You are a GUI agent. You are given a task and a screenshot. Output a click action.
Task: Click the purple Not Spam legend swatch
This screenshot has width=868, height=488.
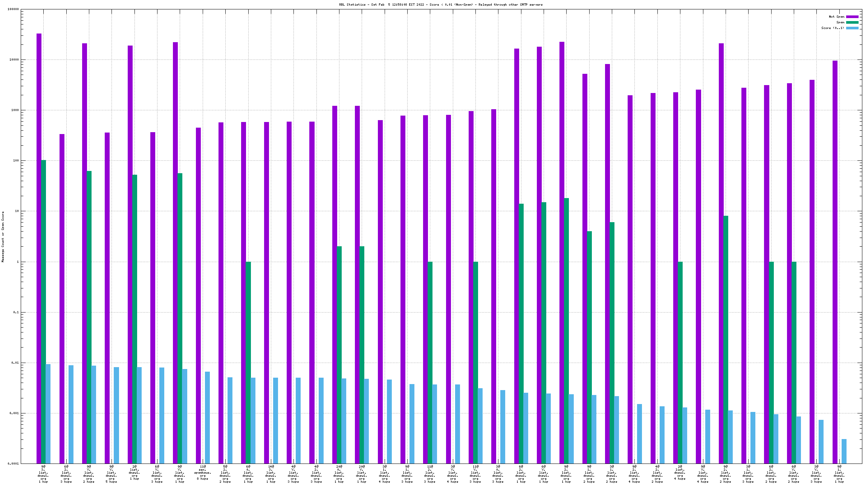pyautogui.click(x=852, y=17)
